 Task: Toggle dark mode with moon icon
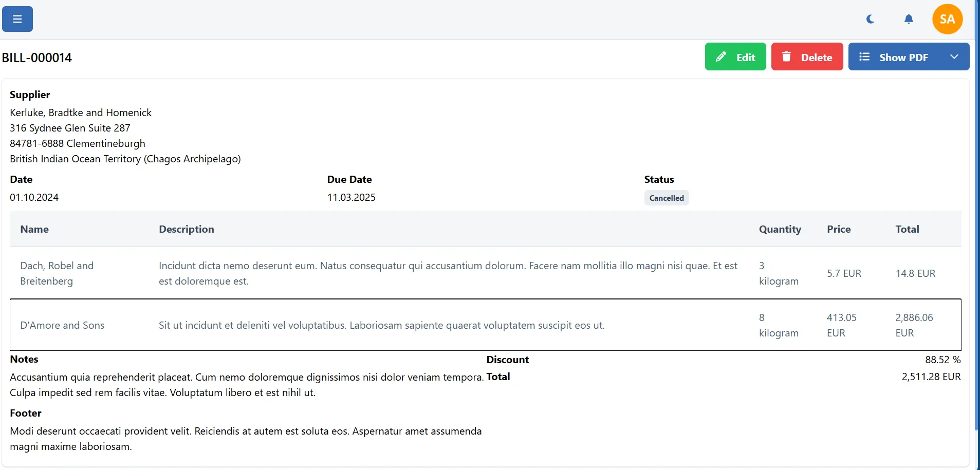tap(870, 19)
